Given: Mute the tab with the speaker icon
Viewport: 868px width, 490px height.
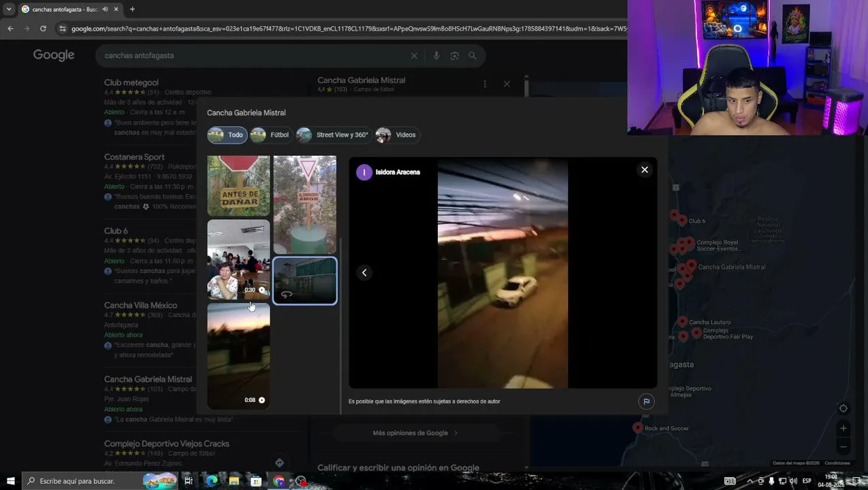Looking at the screenshot, I should pos(105,10).
